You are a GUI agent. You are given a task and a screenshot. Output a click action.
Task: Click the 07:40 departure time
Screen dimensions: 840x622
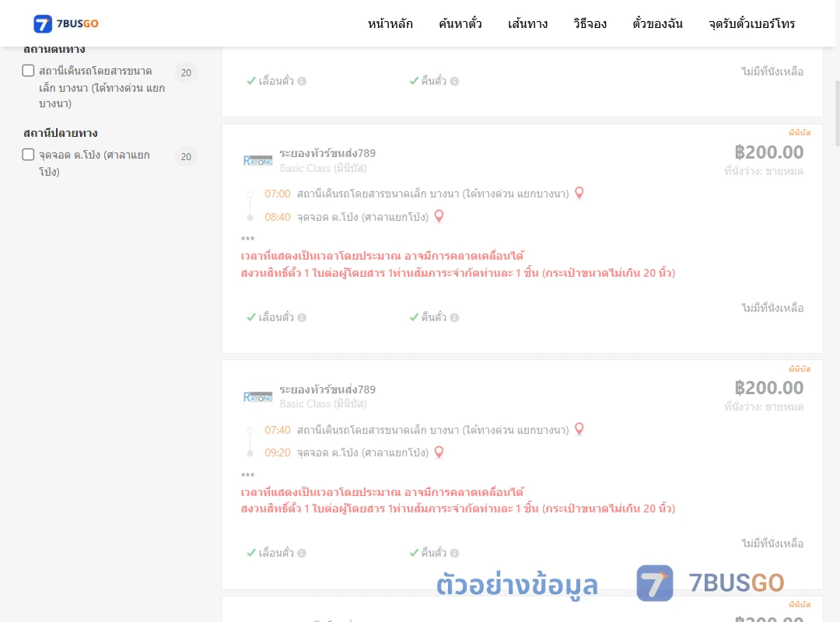278,430
